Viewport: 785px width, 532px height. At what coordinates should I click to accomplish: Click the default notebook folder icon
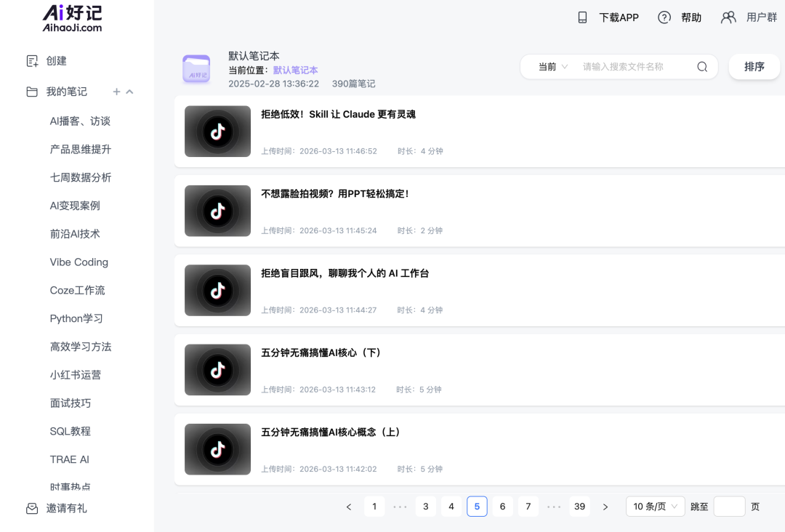(x=196, y=69)
